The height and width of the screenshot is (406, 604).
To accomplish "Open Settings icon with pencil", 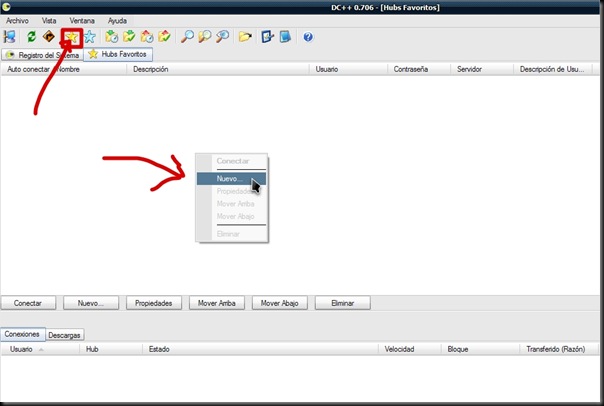I will click(267, 37).
